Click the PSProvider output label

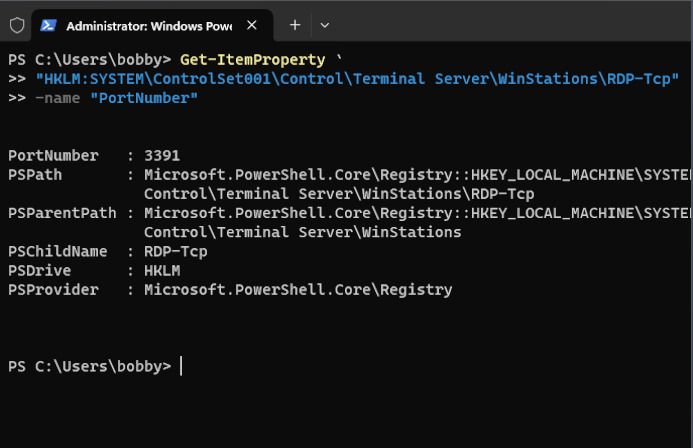pos(53,290)
